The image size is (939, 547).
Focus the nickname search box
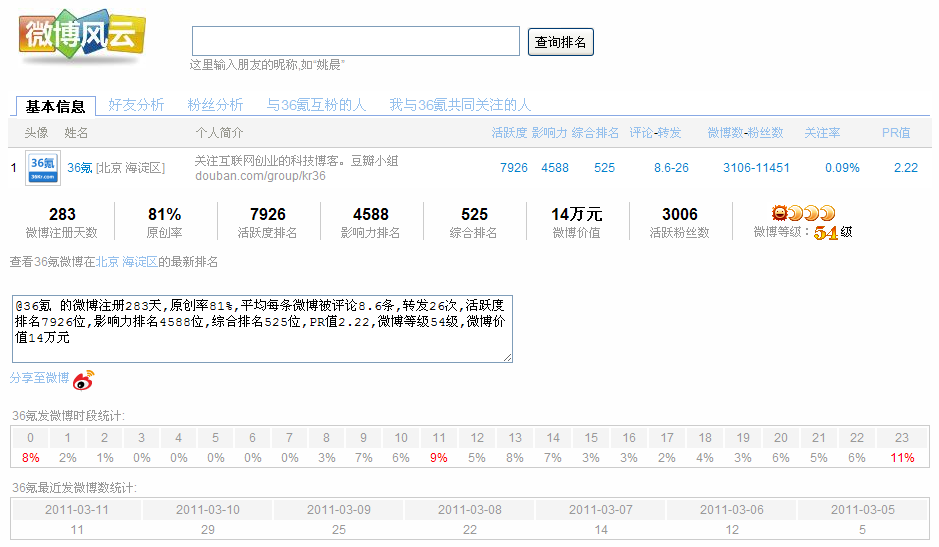click(356, 41)
